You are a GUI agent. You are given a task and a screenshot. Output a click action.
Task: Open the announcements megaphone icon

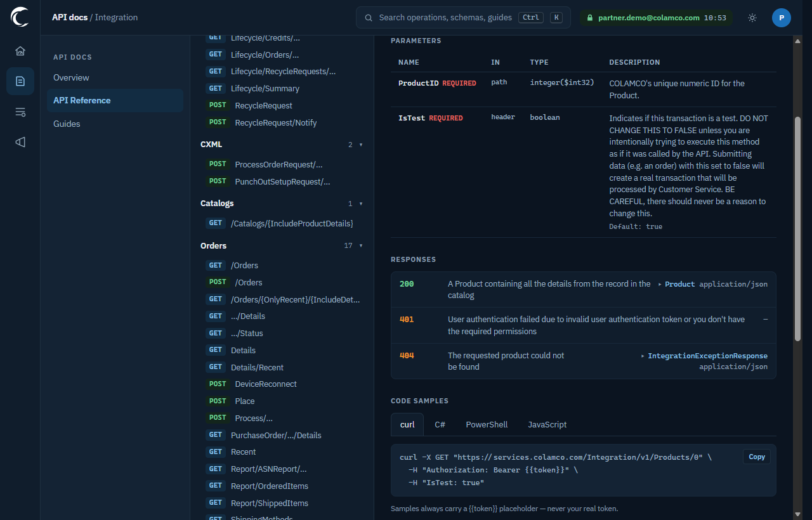point(20,142)
